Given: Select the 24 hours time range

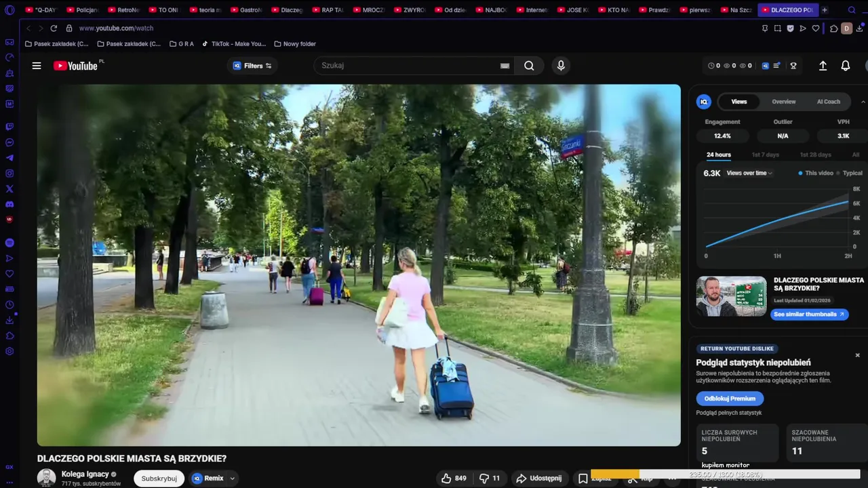Looking at the screenshot, I should click(x=719, y=155).
